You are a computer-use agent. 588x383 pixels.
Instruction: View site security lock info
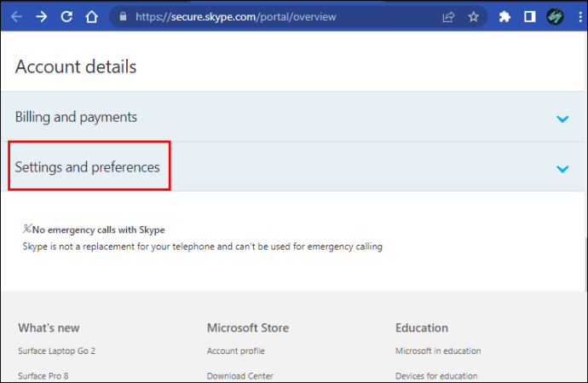pyautogui.click(x=123, y=16)
